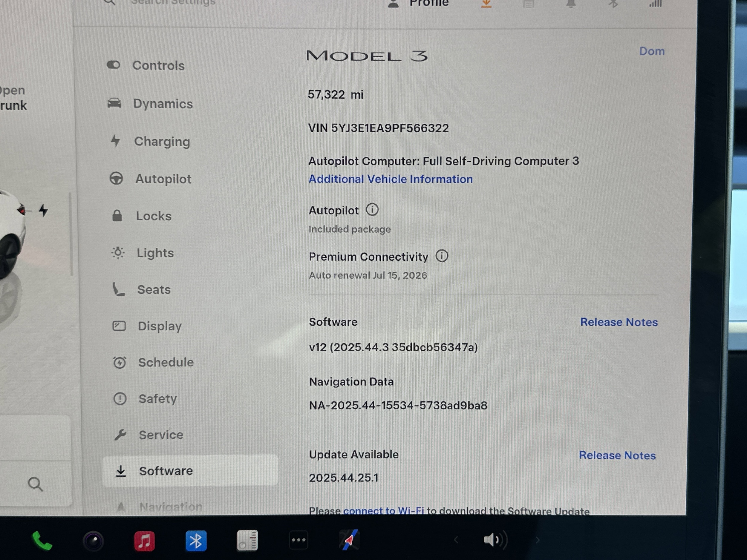The image size is (747, 560).
Task: Click the Premium Connectivity info icon
Action: (x=441, y=256)
